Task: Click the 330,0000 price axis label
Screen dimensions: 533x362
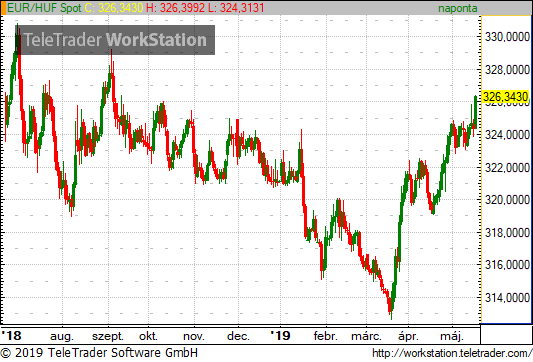Action: pos(507,37)
